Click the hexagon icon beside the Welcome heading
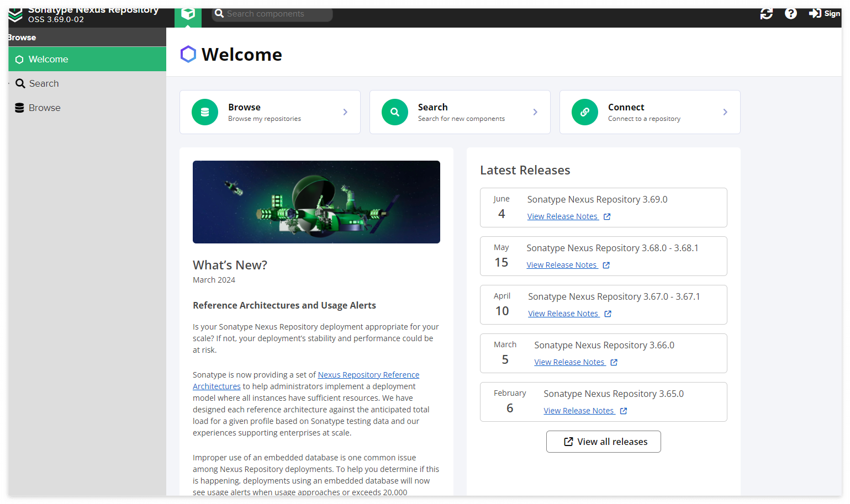Viewport: 850px width, 504px height. 188,54
